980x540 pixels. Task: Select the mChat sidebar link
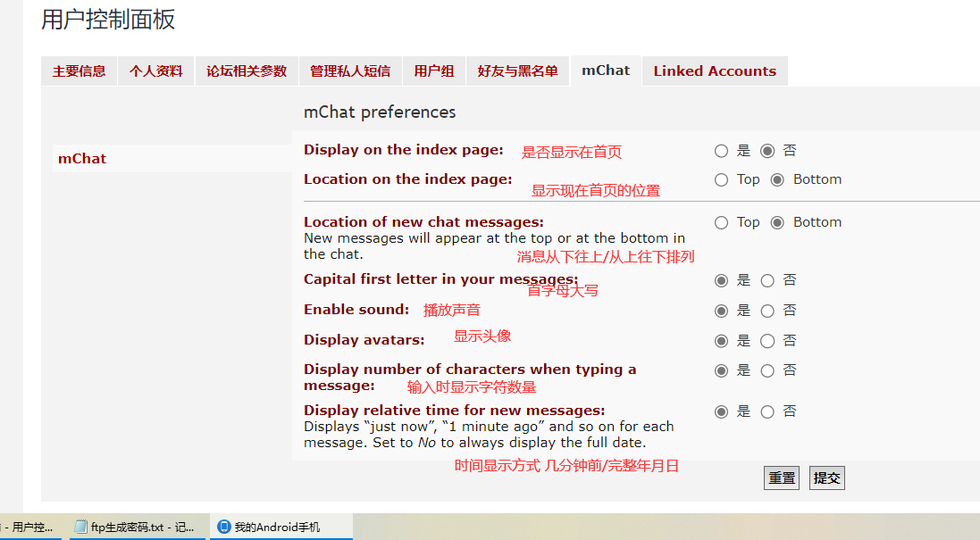point(82,159)
